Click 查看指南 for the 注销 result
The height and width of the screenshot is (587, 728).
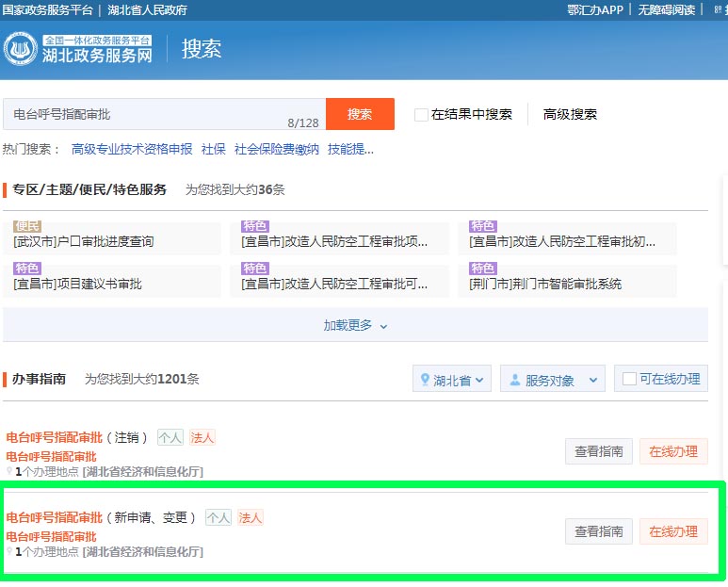click(599, 451)
